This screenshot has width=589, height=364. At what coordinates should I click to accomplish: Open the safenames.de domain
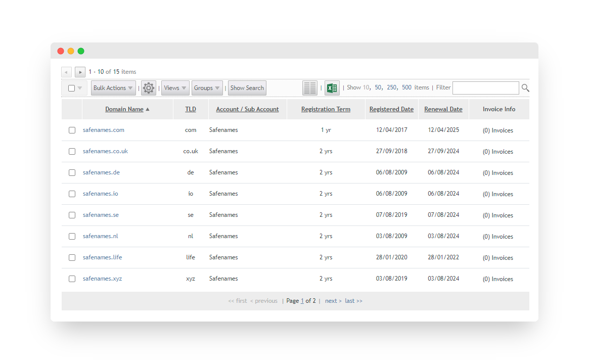tap(101, 172)
